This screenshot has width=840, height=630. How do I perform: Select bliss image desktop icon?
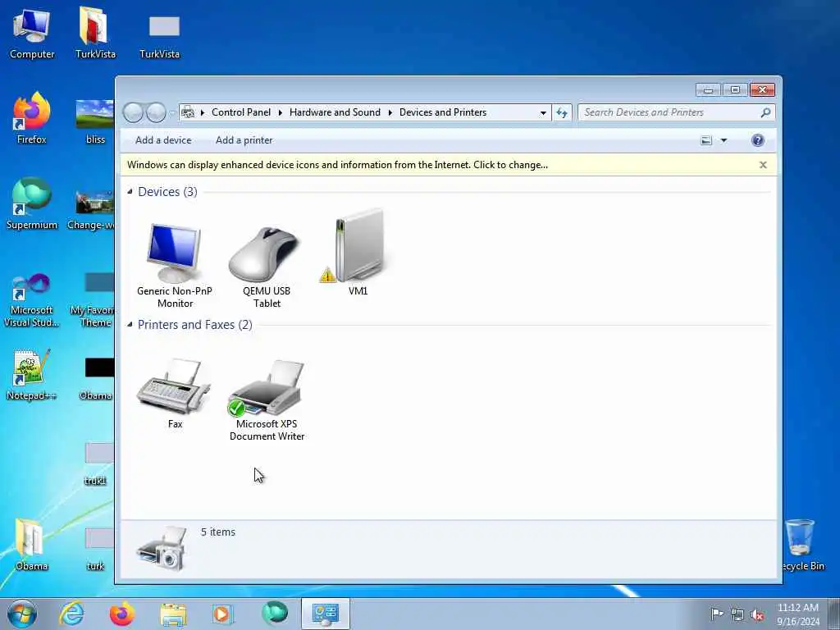click(95, 121)
